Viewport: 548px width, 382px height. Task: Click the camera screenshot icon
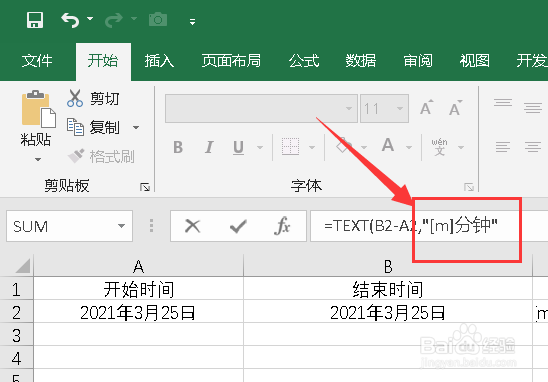point(158,20)
